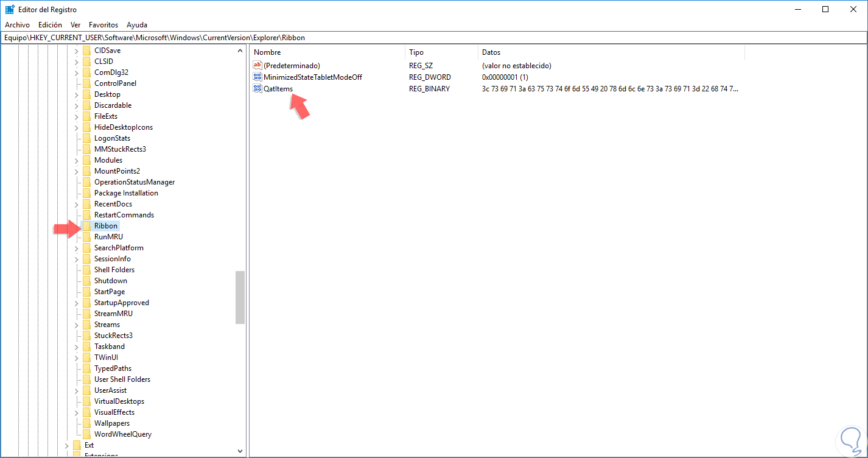The image size is (868, 458).
Task: Select the RestartCommands key label
Action: (x=124, y=215)
